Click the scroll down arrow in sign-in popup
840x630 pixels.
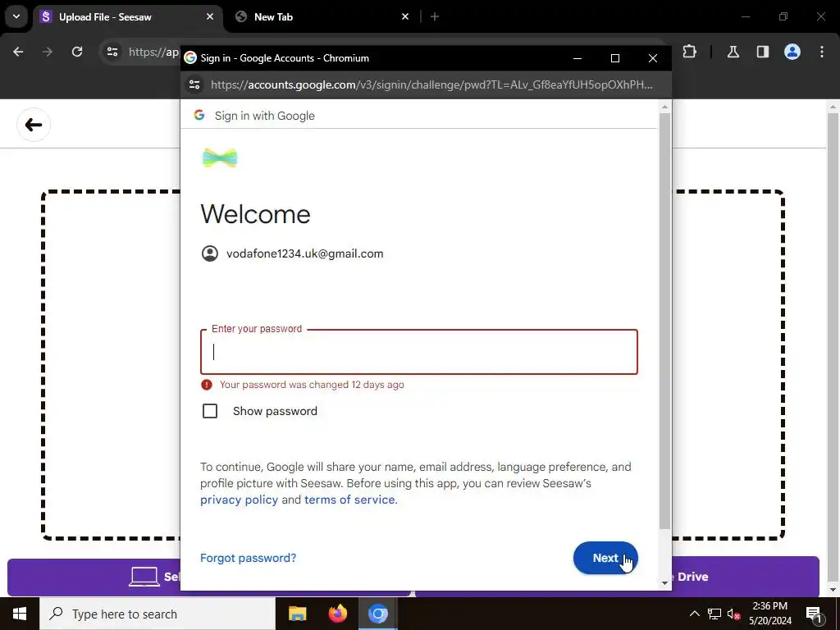(664, 583)
